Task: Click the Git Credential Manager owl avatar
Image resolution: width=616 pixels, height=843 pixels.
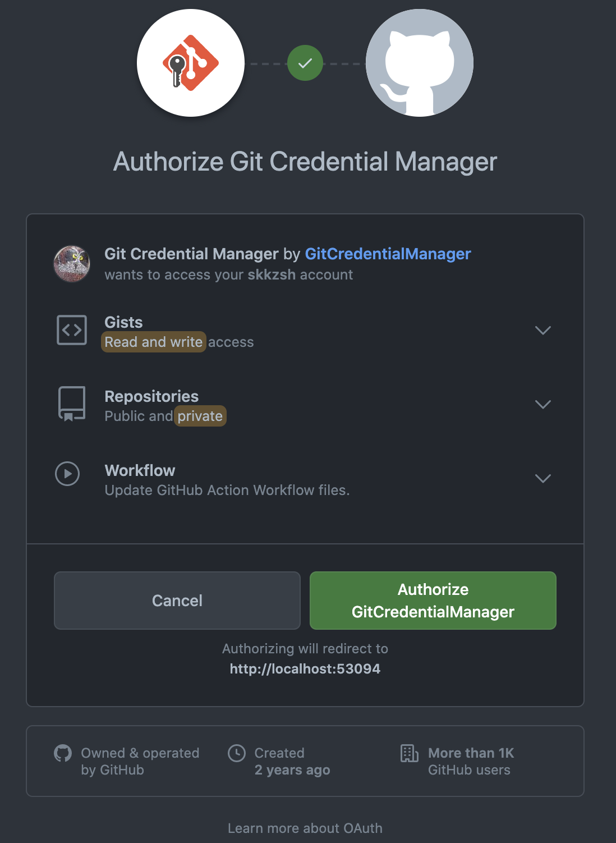Action: pos(72,263)
